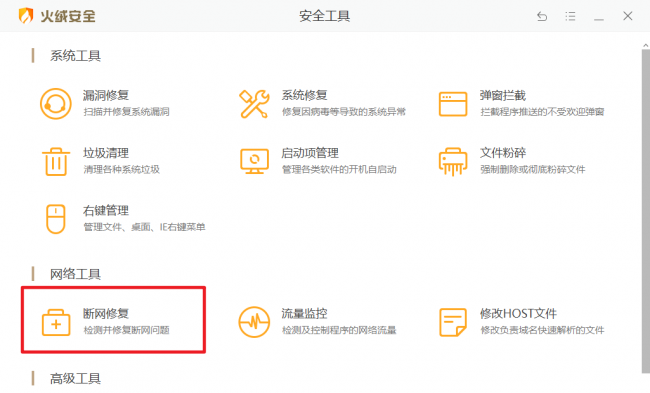
Task: Click the description 检测及控制程序的网络流量
Action: [x=339, y=330]
